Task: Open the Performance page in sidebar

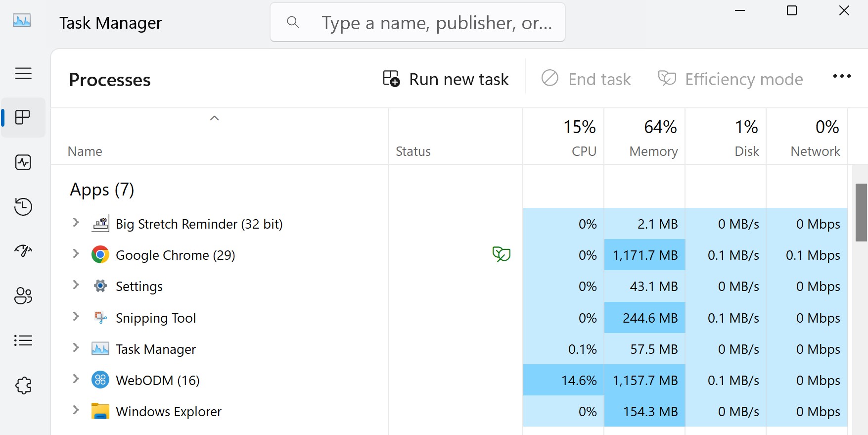Action: [23, 162]
